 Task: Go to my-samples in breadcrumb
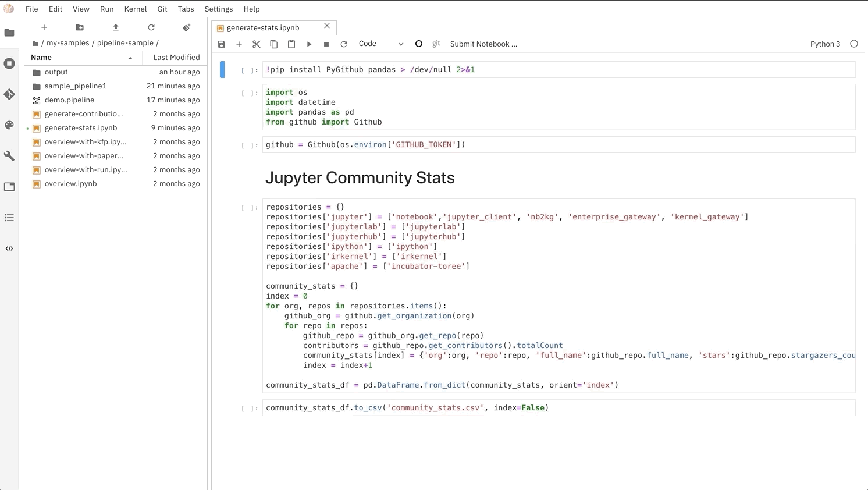pyautogui.click(x=68, y=43)
